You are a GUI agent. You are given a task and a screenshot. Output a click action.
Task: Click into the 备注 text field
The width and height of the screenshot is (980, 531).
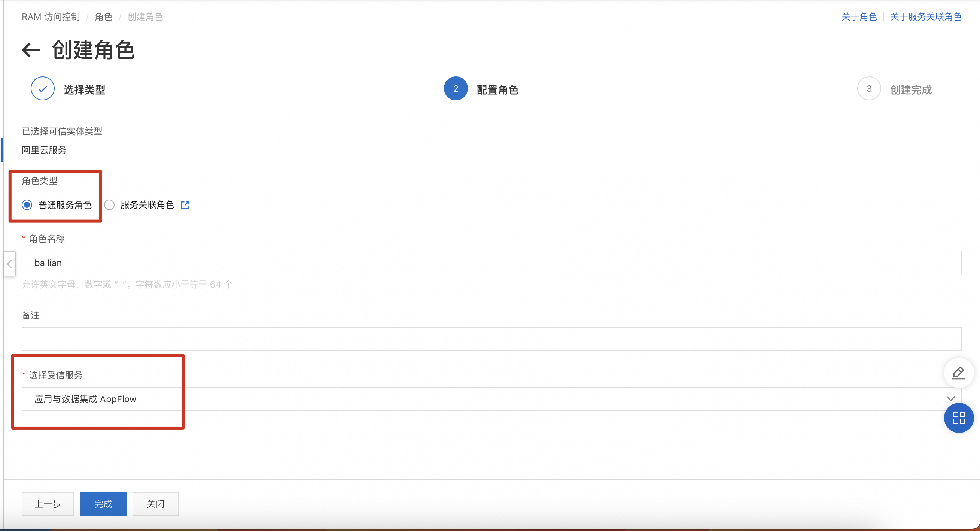[x=491, y=339]
